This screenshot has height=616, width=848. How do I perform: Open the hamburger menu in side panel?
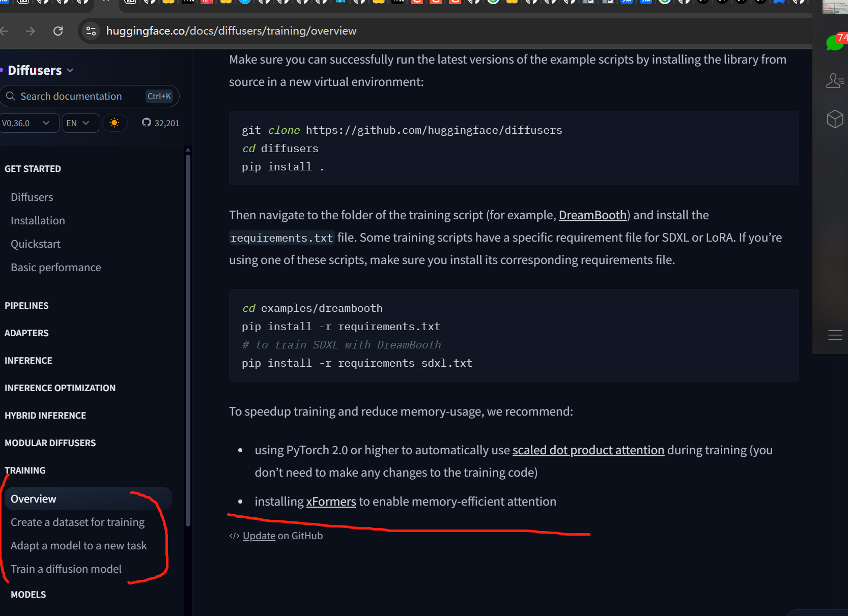835,335
